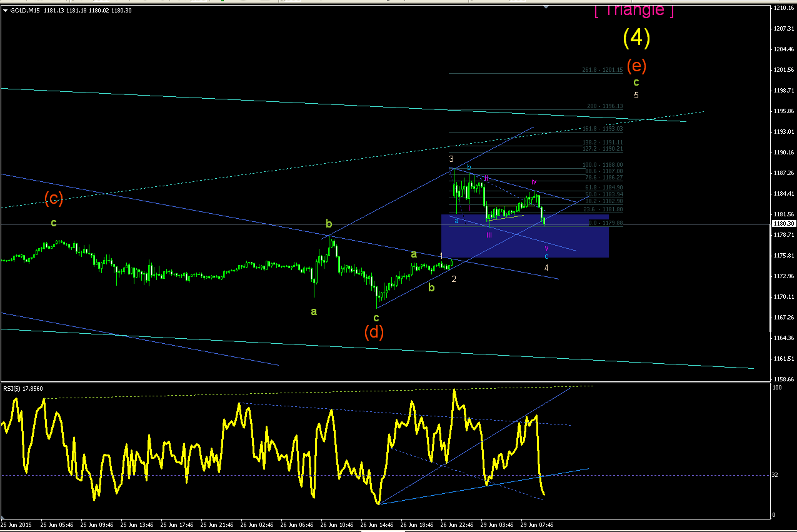Select the magenta iv wave label
The width and height of the screenshot is (797, 532).
(534, 181)
